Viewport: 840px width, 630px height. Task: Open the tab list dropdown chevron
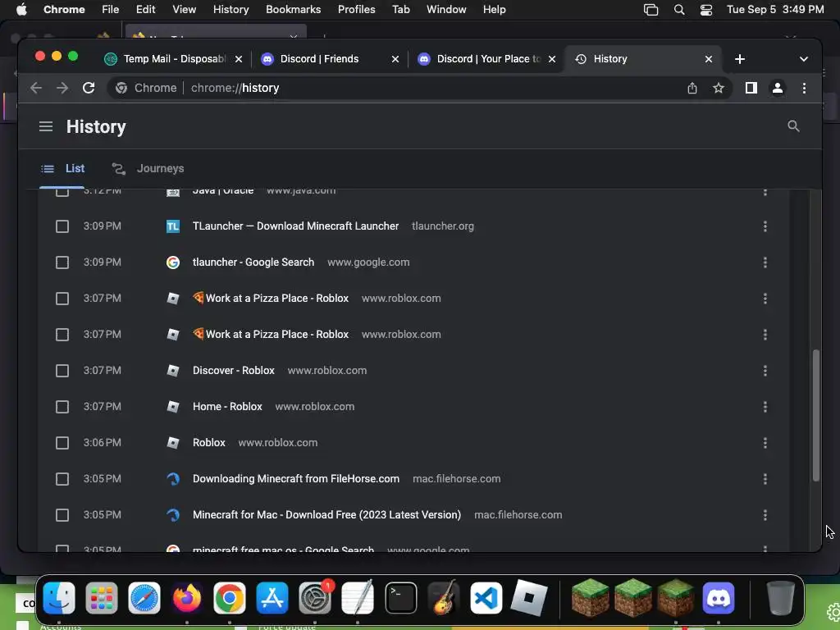tap(804, 59)
